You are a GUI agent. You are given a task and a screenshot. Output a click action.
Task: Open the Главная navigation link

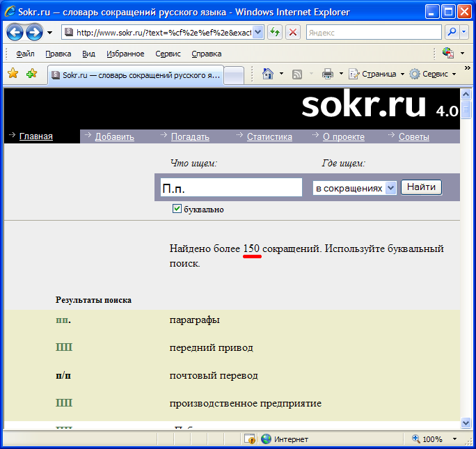[x=35, y=136]
